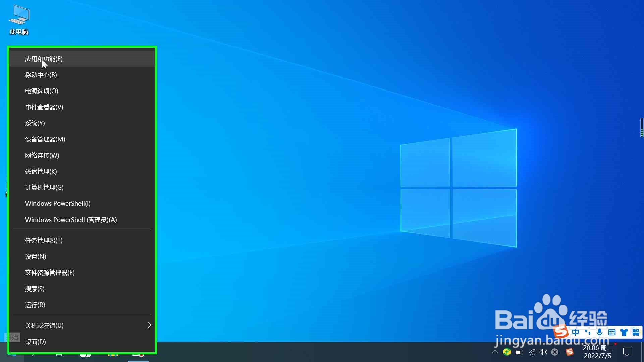Choose 电源选项(O) menu entry
The height and width of the screenshot is (362, 644).
(82, 91)
